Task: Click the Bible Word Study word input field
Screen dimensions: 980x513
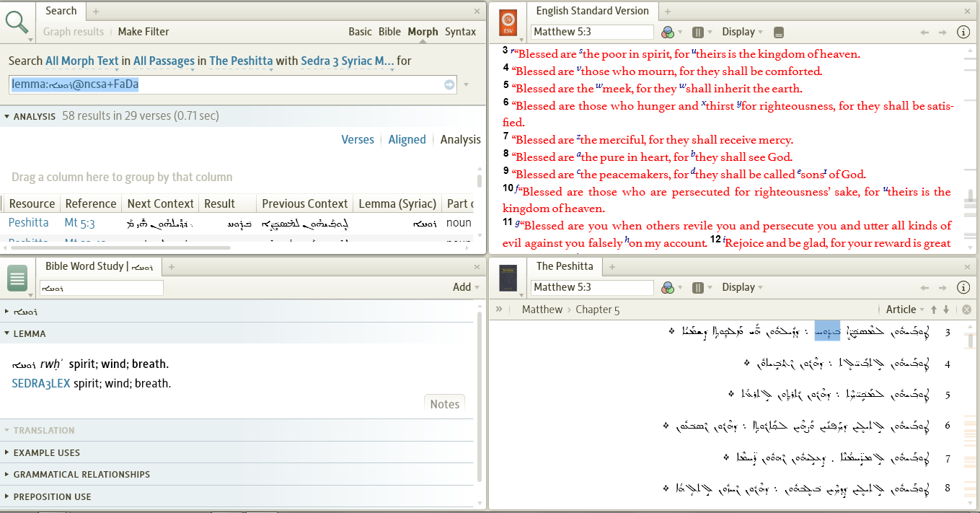Action: [x=101, y=288]
